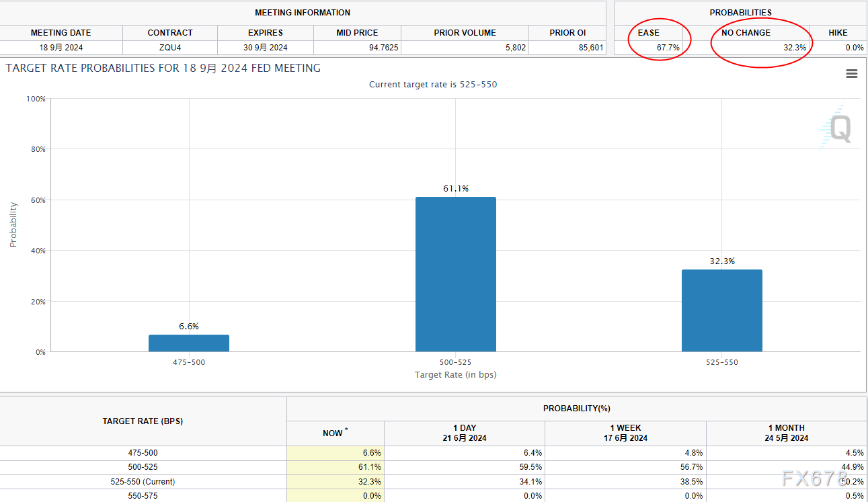Click the 525-550 bar in chart
868x502 pixels.
tap(721, 310)
